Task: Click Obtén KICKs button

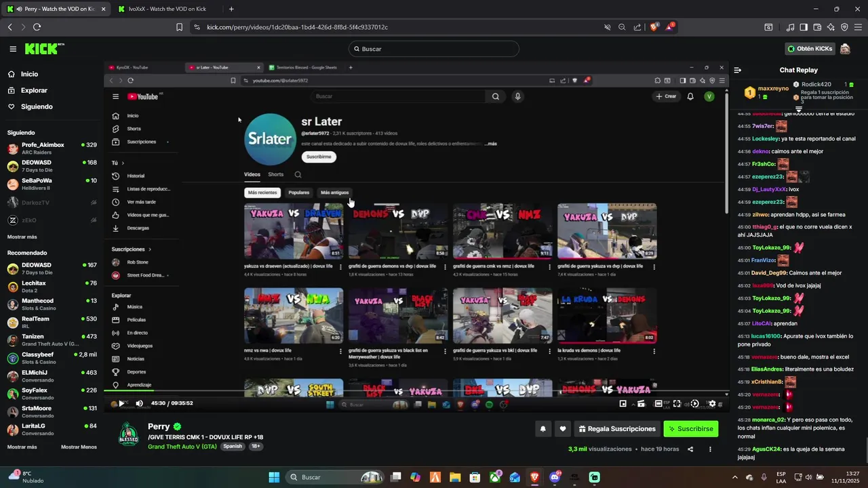Action: (810, 49)
